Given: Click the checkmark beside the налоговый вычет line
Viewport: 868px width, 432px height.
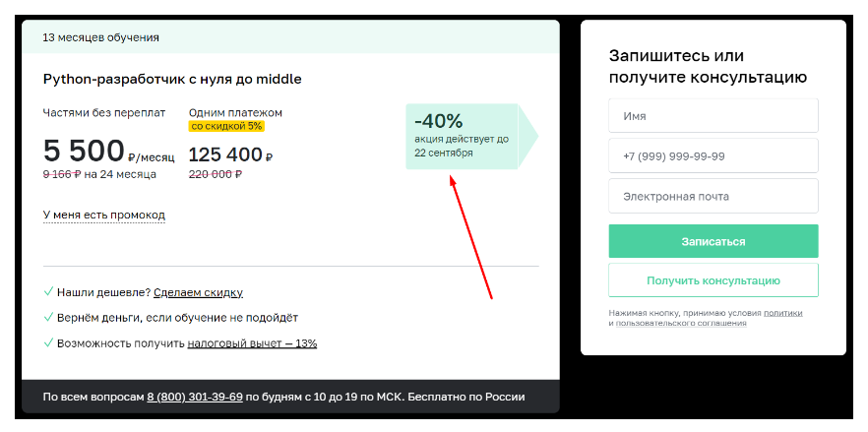Looking at the screenshot, I should (48, 343).
